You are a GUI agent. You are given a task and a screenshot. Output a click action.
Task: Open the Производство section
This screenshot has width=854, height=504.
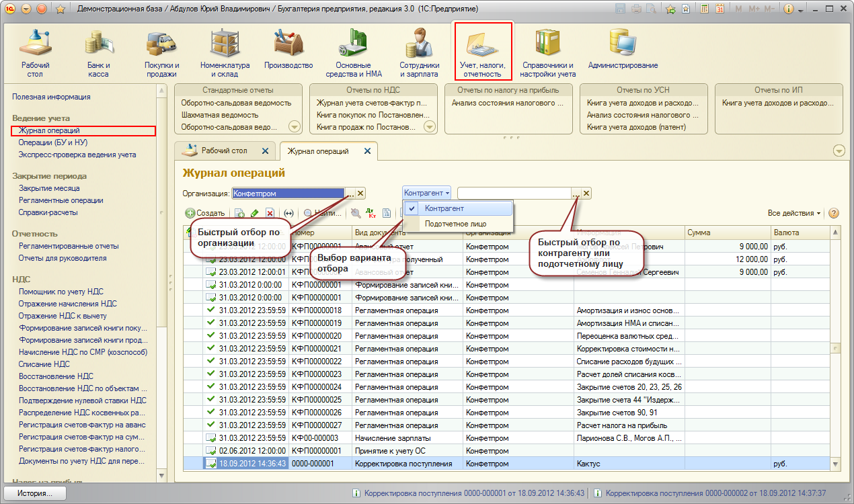(x=288, y=48)
